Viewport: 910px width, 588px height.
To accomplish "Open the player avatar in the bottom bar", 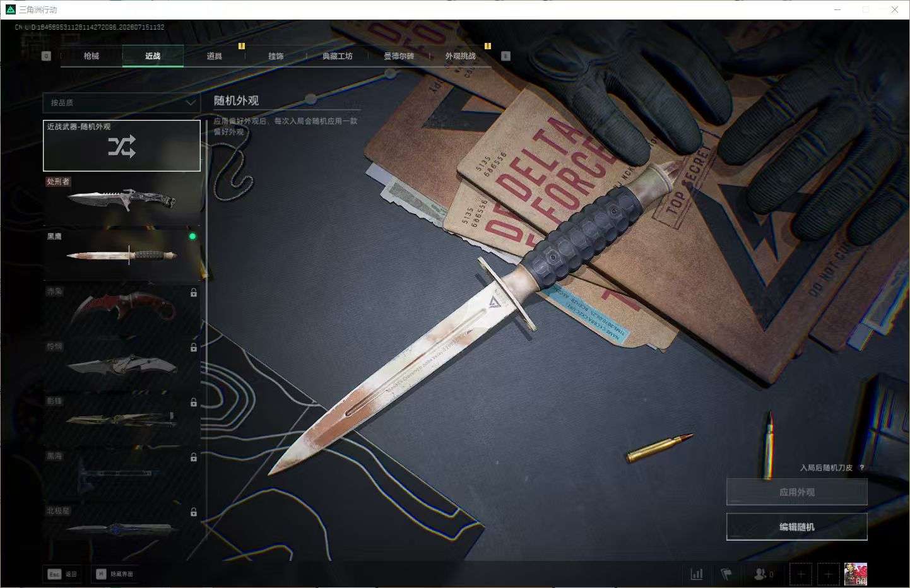I will point(856,574).
